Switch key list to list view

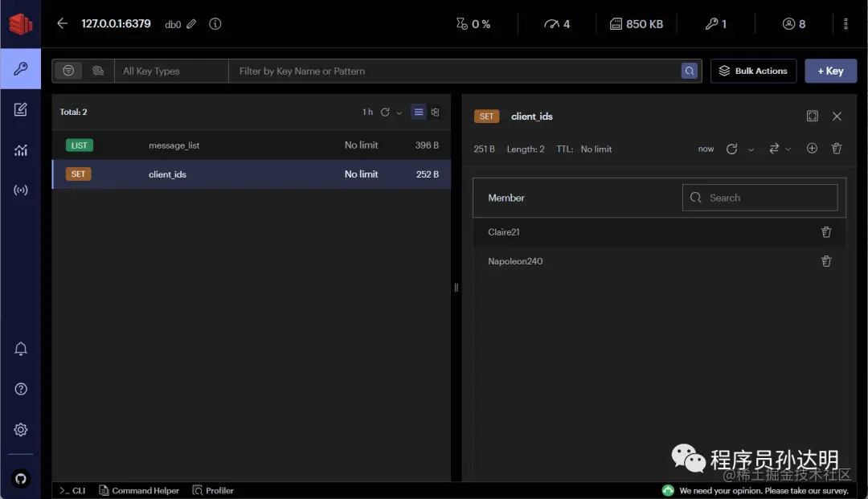(419, 112)
